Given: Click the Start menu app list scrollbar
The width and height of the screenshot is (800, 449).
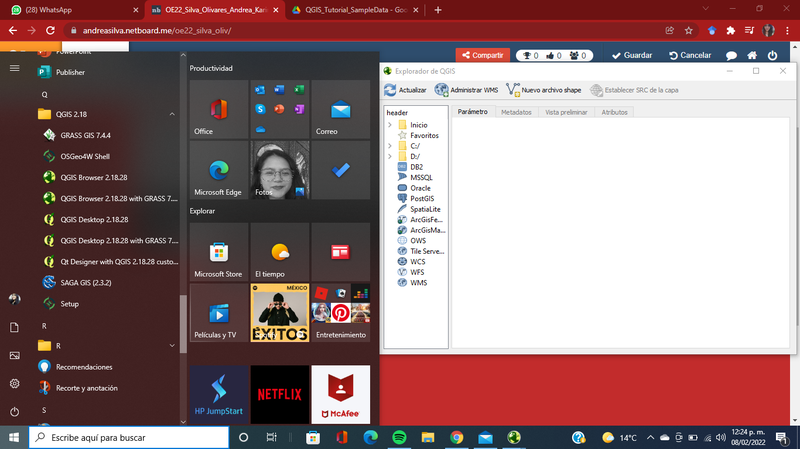Looking at the screenshot, I should (x=183, y=324).
